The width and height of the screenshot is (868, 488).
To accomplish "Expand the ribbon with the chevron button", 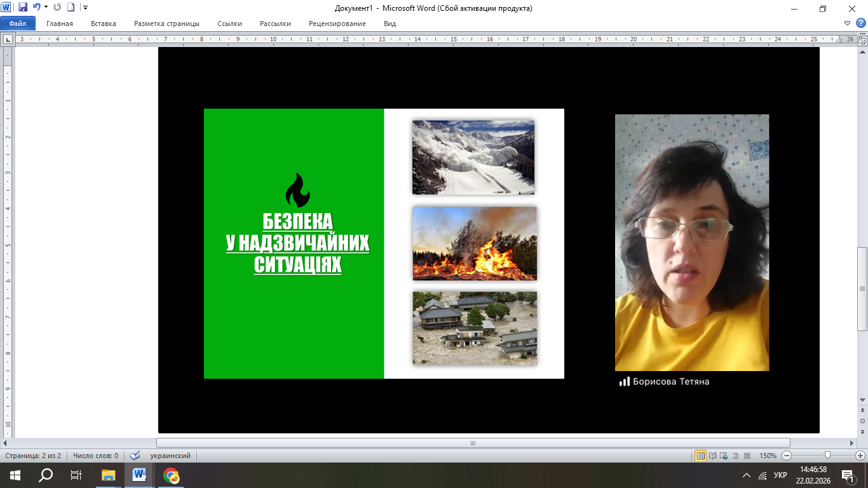I will pyautogui.click(x=847, y=24).
